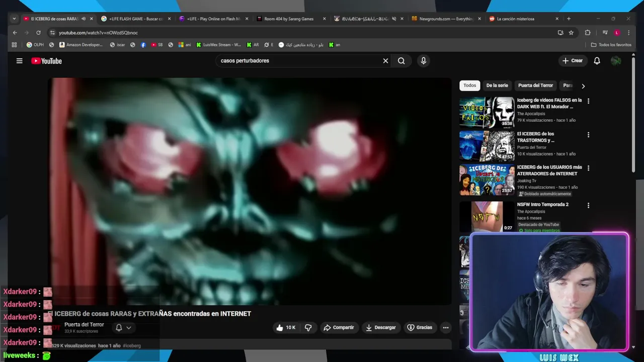Open the Amazon Developer bookmark
Image resolution: width=644 pixels, height=362 pixels.
(x=81, y=45)
